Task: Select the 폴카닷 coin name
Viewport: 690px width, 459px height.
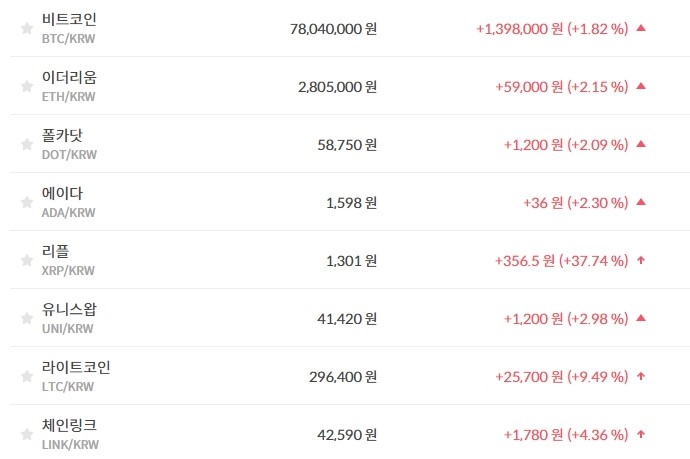Action: tap(62, 136)
